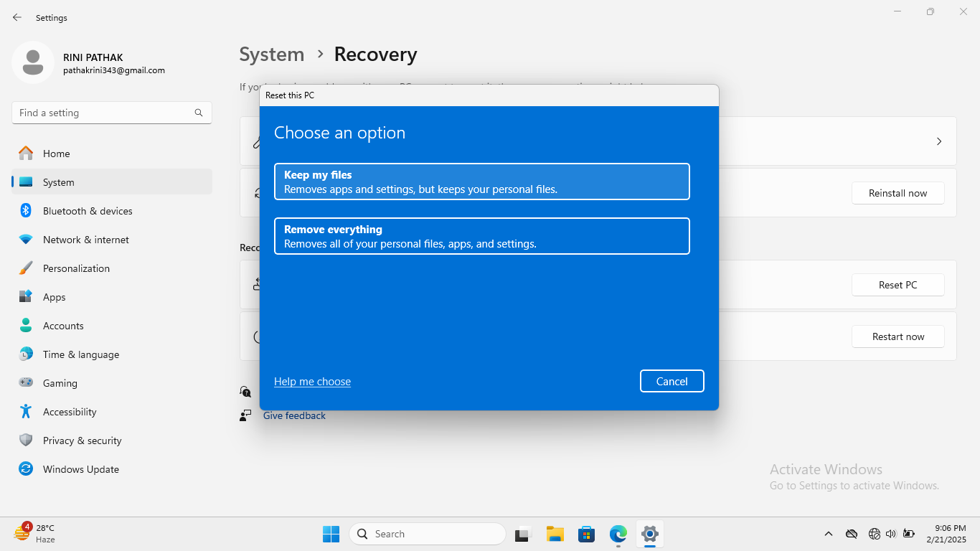Open Bluetooth & devices settings
The height and width of the screenshot is (551, 980).
click(x=88, y=211)
